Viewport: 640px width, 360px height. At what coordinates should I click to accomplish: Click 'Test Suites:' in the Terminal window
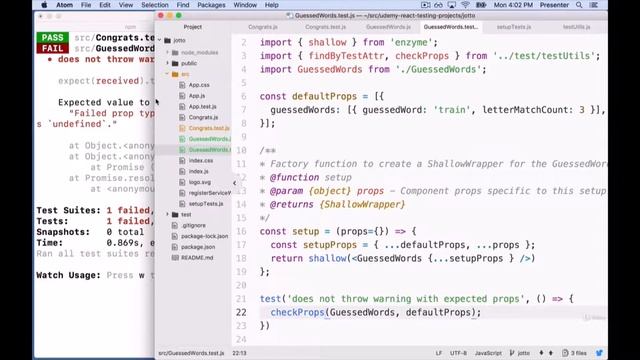[68, 210]
